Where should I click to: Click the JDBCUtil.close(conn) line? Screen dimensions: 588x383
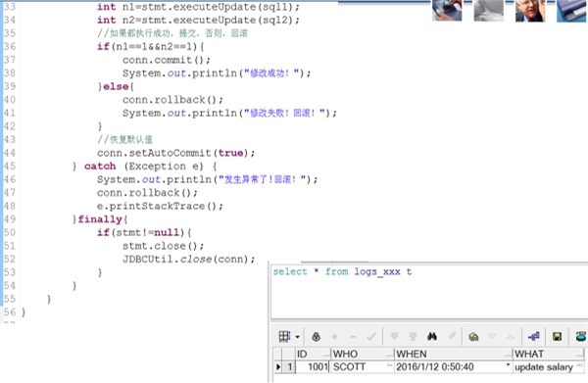click(188, 260)
